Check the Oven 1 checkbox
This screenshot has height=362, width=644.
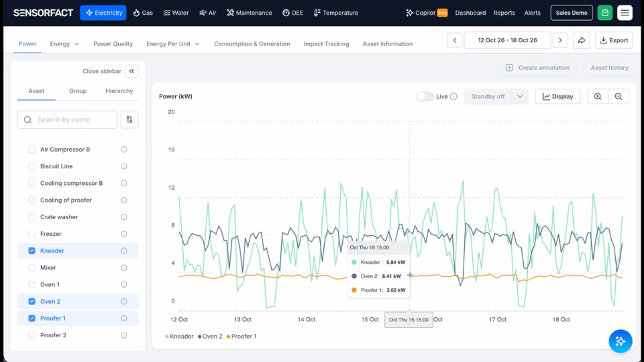coord(32,284)
